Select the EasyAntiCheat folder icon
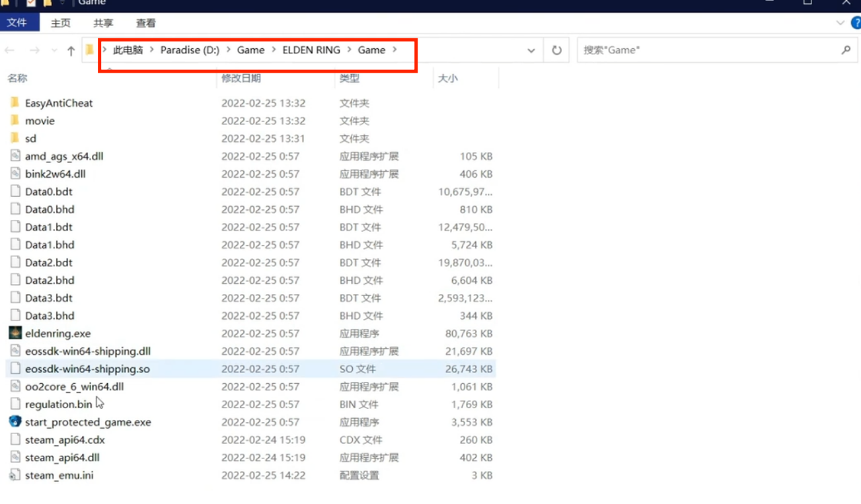The height and width of the screenshot is (504, 861). 15,102
